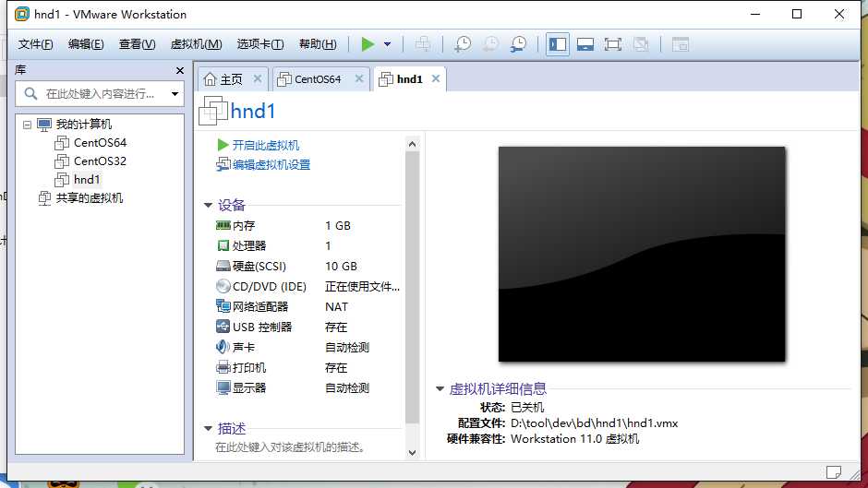This screenshot has width=868, height=488.
Task: Click the Unity mode toolbar icon
Action: (x=641, y=44)
